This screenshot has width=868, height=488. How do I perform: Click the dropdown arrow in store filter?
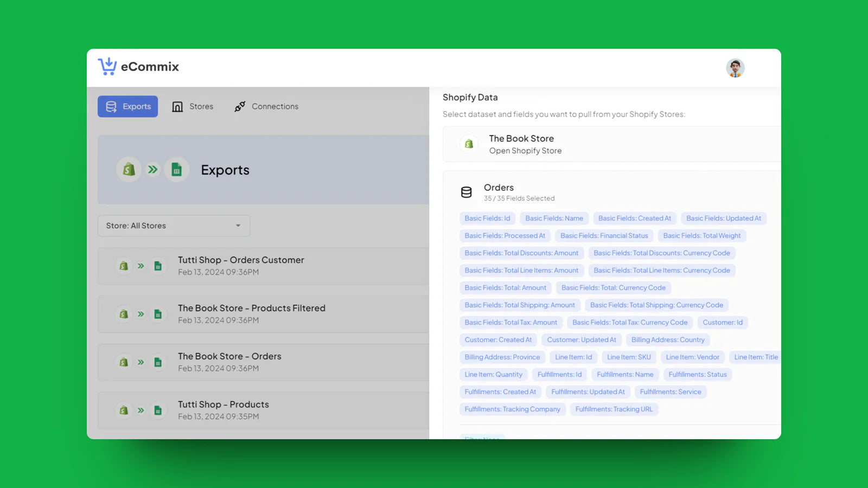(x=238, y=226)
